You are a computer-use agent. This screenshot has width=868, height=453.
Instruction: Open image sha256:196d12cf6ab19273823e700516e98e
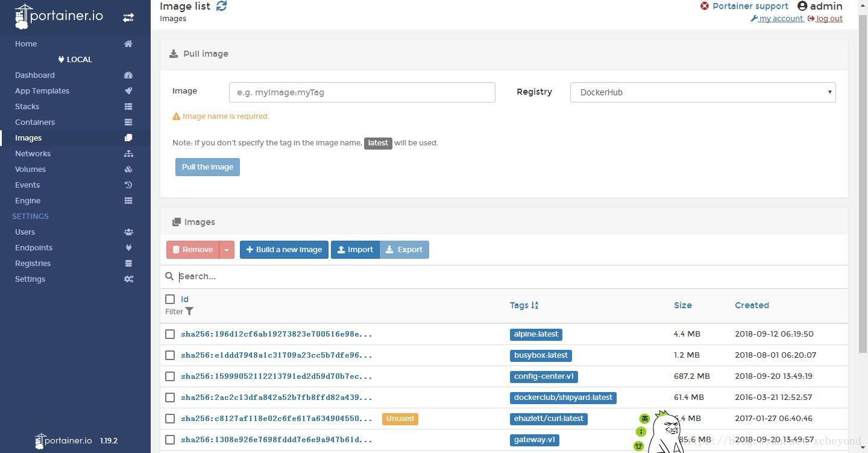point(277,334)
